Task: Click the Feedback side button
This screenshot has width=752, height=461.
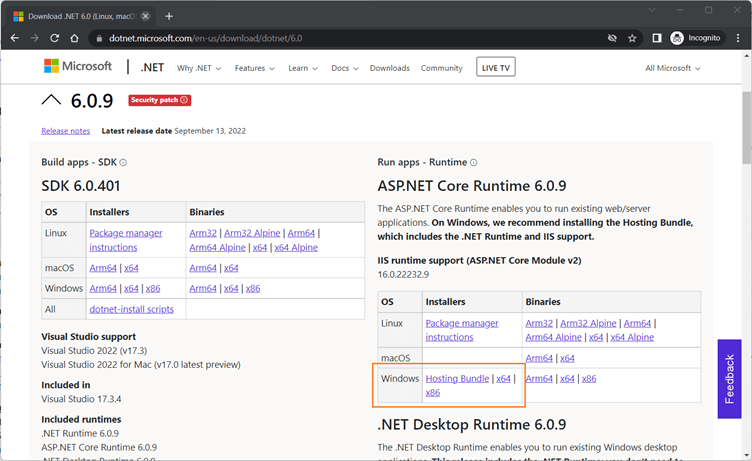Action: 729,378
